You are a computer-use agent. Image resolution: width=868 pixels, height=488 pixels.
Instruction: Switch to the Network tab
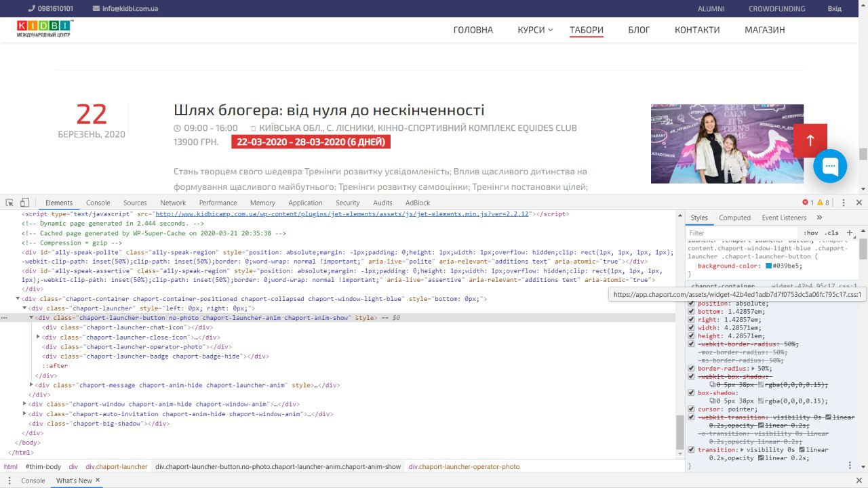(173, 203)
